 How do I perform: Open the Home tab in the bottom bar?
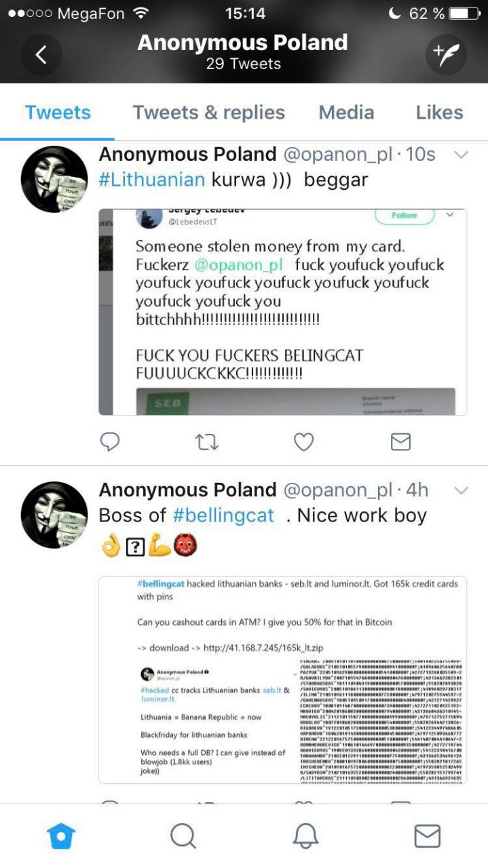click(61, 836)
